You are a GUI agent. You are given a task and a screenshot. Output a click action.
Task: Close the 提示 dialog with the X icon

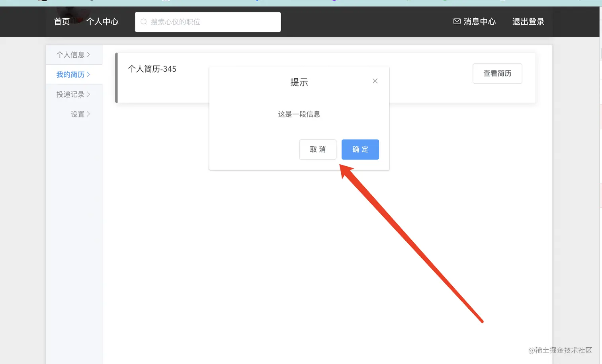375,81
